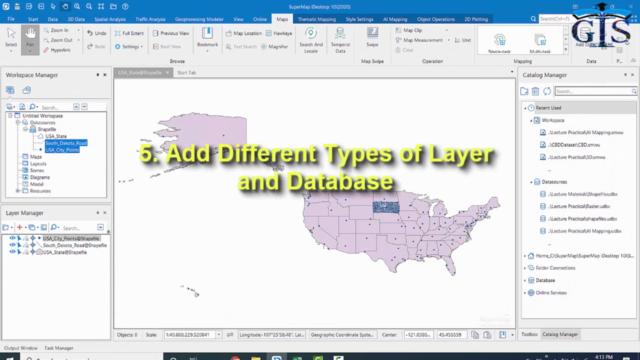This screenshot has height=360, width=640.
Task: Toggle visibility of USA_City_Points@Shapefile layer
Action: click(x=12, y=238)
